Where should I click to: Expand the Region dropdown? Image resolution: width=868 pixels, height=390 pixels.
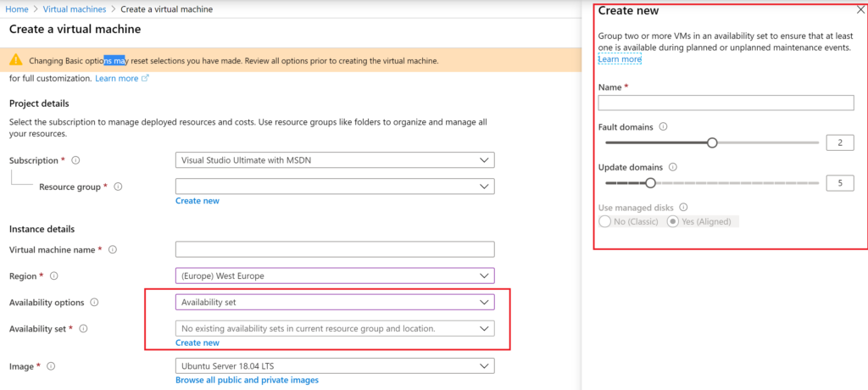point(335,276)
